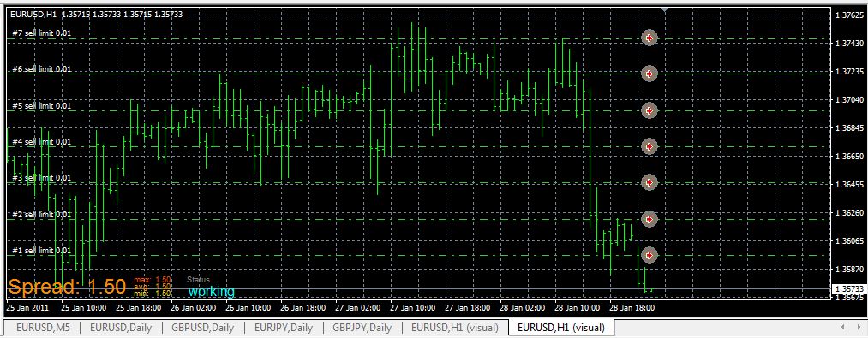Select the '#5 sell limit 0.01' order label
Image resolution: width=868 pixels, height=338 pixels.
point(42,105)
